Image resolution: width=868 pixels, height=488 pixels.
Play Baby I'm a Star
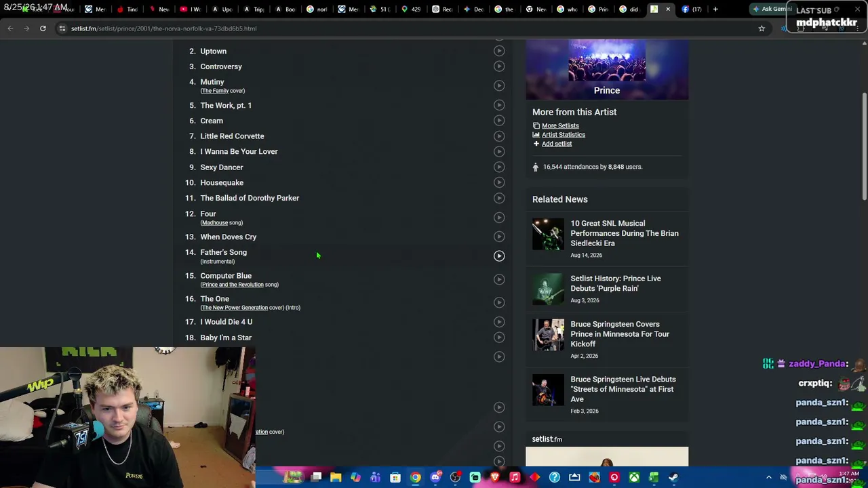[x=499, y=338]
